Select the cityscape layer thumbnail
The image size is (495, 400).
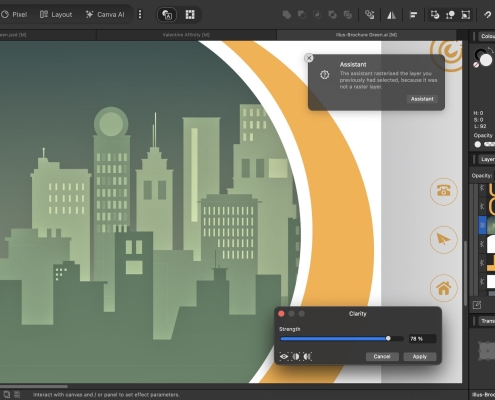491,226
